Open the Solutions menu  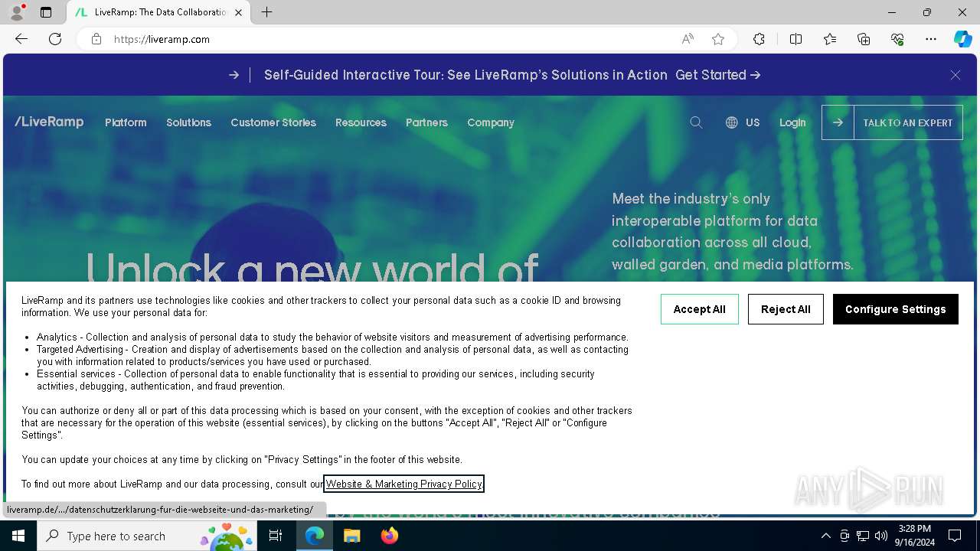[188, 122]
